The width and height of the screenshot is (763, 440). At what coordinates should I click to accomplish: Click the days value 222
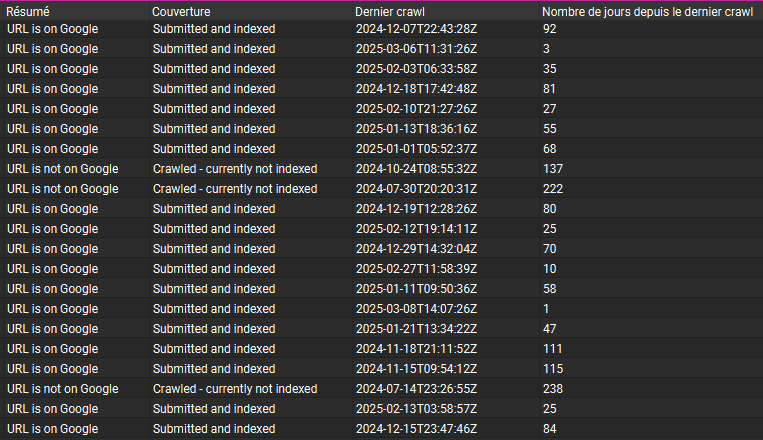coord(553,188)
